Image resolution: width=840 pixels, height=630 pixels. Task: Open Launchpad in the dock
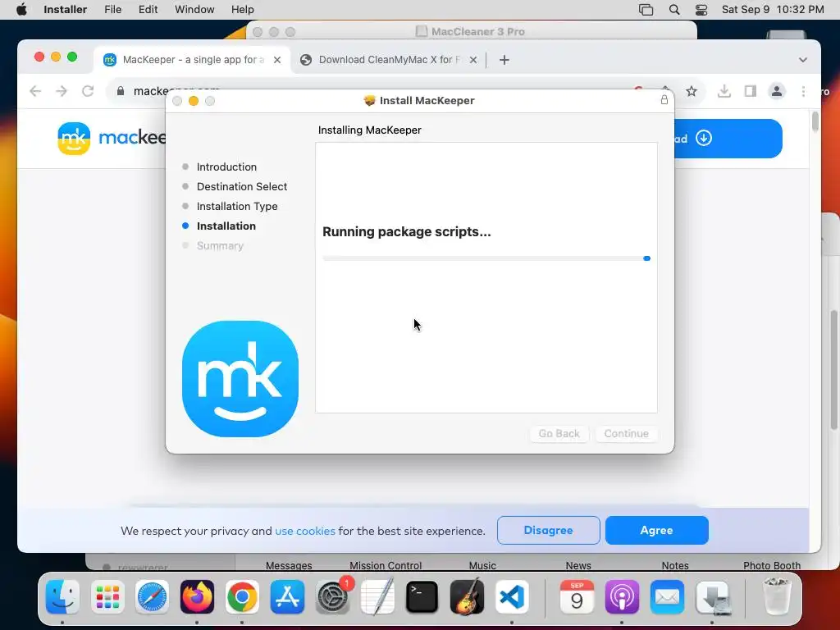107,597
